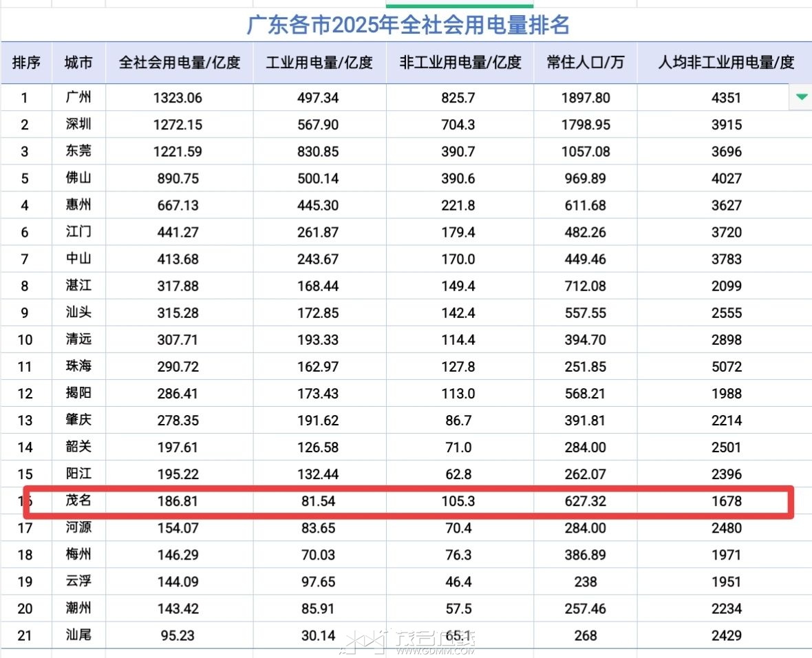The image size is (812, 658).
Task: Select the 广州 city cell
Action: [x=78, y=98]
